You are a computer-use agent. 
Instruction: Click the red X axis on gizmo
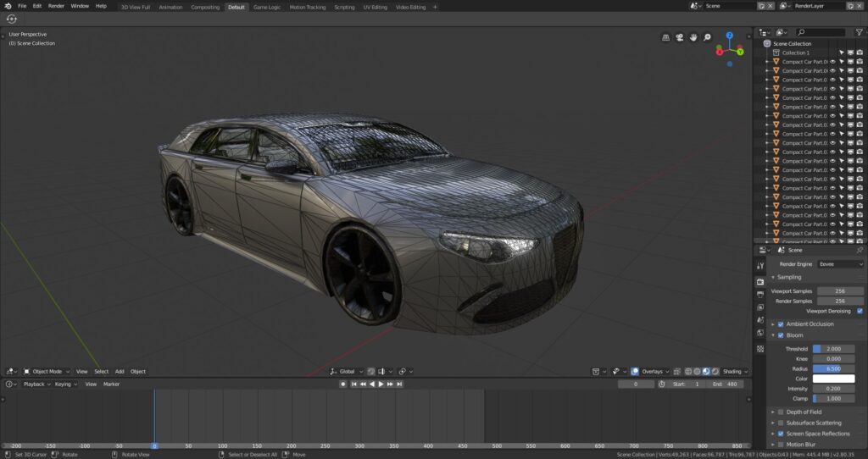pyautogui.click(x=720, y=52)
